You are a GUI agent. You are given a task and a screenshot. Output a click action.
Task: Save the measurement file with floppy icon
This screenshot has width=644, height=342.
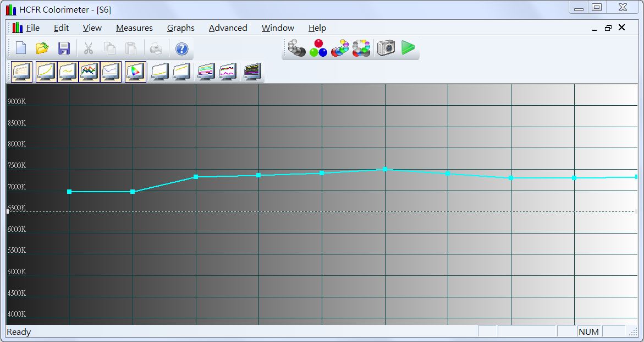(64, 48)
